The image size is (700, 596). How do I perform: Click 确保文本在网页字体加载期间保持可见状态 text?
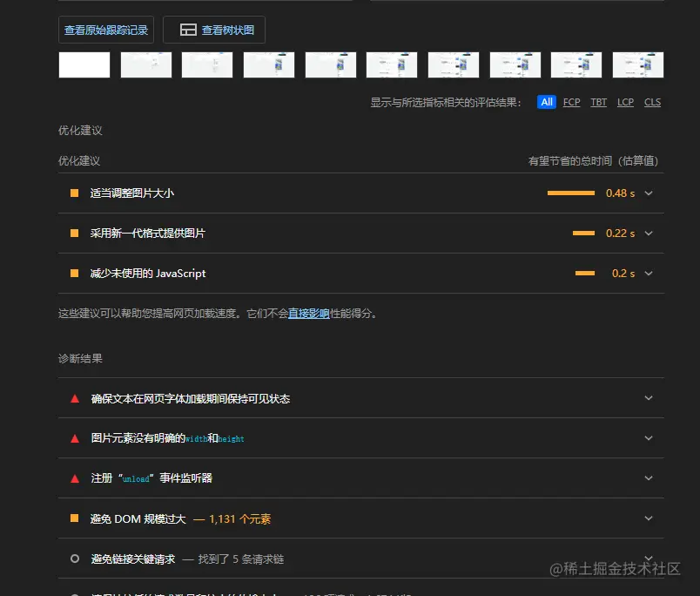(191, 398)
